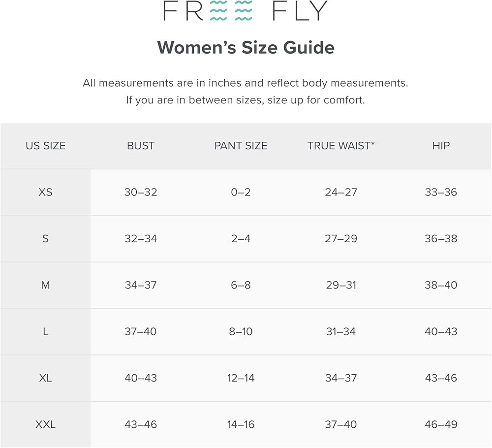Select the HIP column header
This screenshot has width=492, height=448.
click(441, 146)
